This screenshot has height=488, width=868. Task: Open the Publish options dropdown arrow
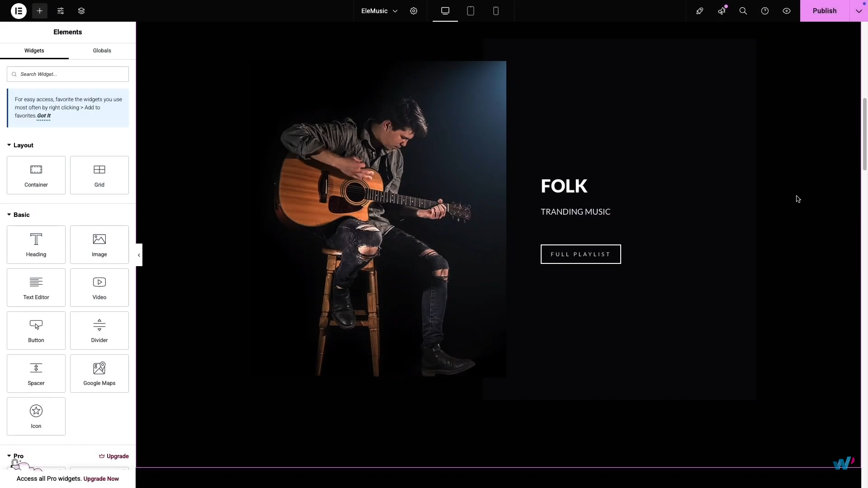point(859,11)
